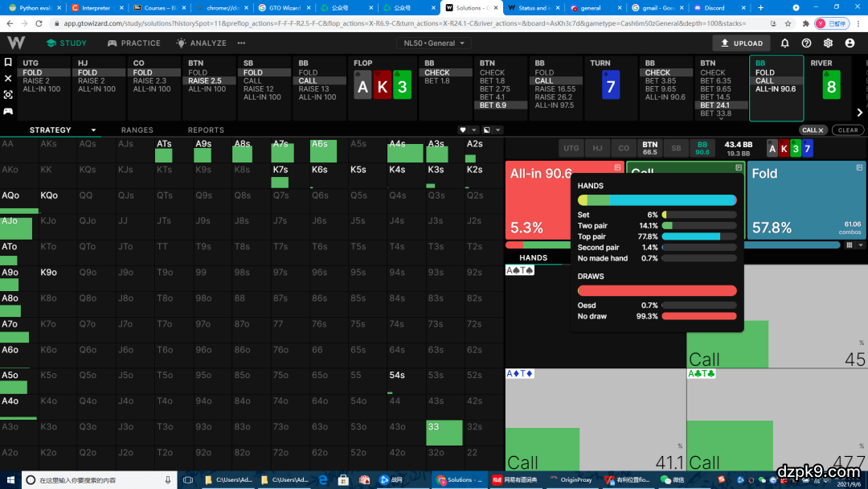Open the Practice mode tab
Screen dimensions: 868x489
point(134,43)
